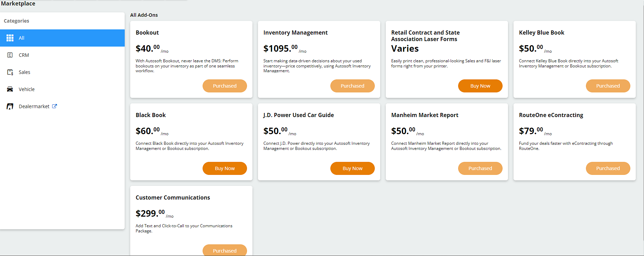Switch to the Vehicle category
This screenshot has width=644, height=256.
point(27,89)
